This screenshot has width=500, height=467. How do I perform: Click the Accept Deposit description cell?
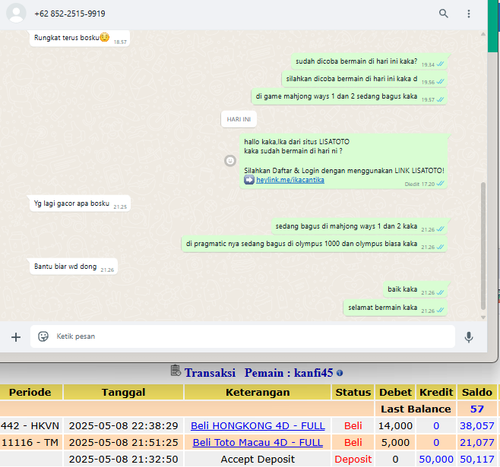pyautogui.click(x=258, y=459)
